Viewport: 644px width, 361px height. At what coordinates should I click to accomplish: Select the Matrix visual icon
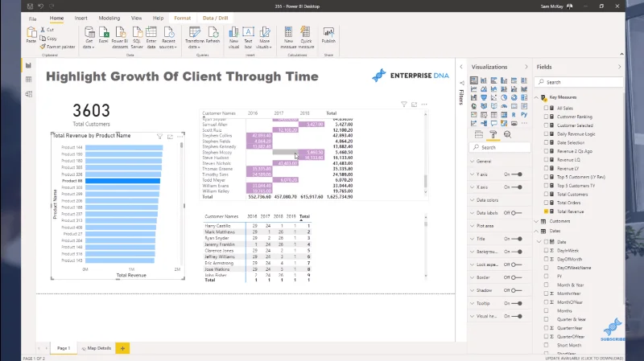[504, 115]
